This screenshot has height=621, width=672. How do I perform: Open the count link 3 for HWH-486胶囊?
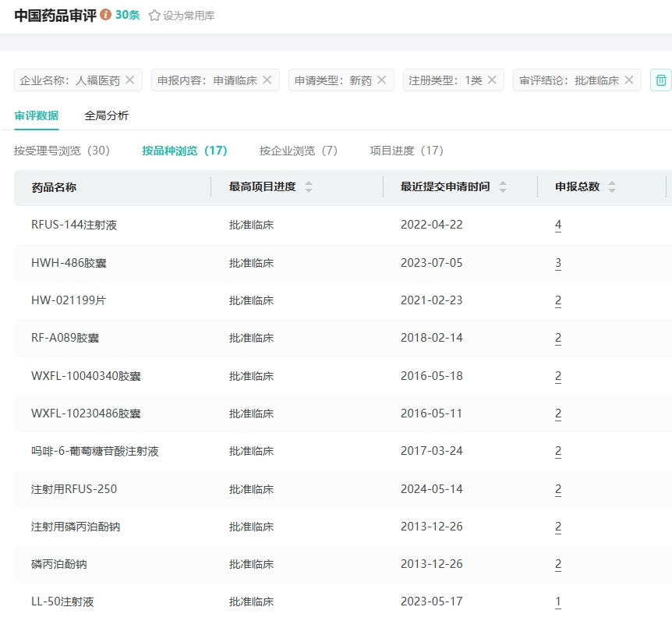(x=558, y=263)
